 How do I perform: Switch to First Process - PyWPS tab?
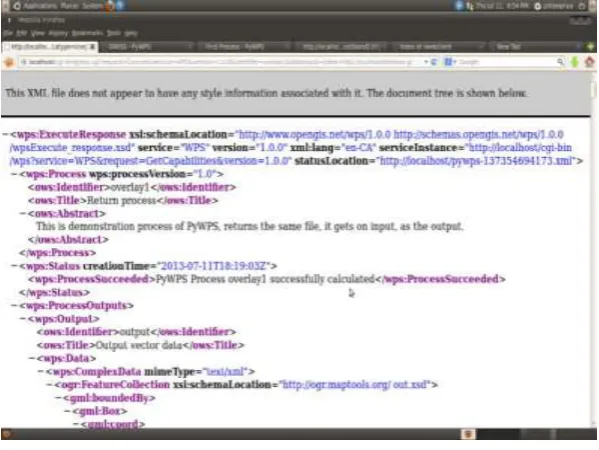(244, 47)
